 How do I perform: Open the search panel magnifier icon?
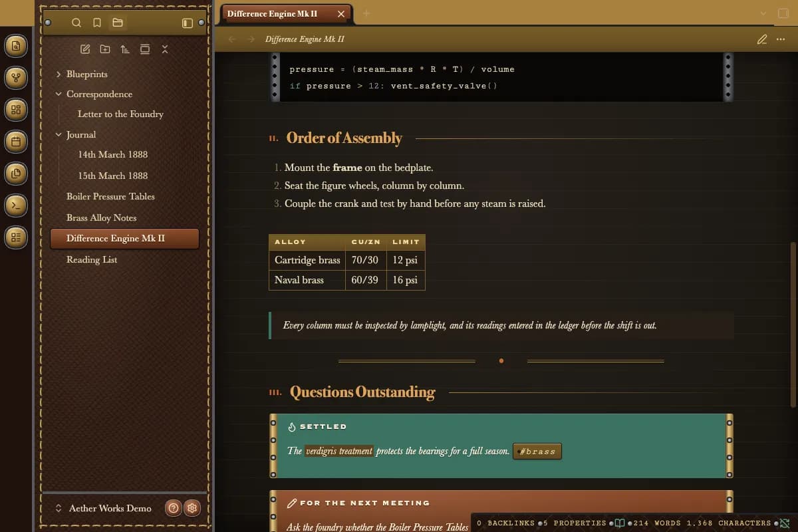[76, 23]
